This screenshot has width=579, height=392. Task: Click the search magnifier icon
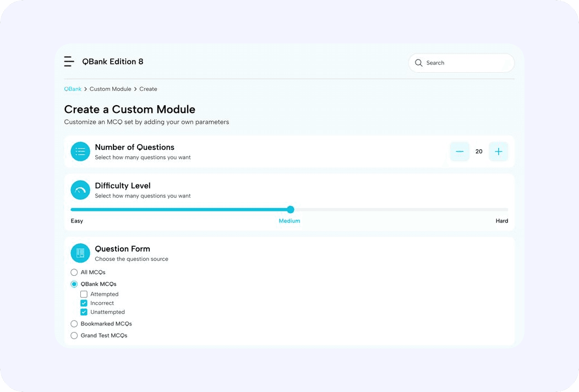(x=418, y=63)
